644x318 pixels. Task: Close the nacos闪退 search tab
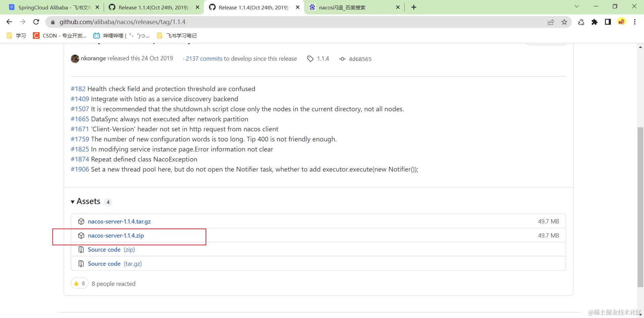tap(398, 7)
